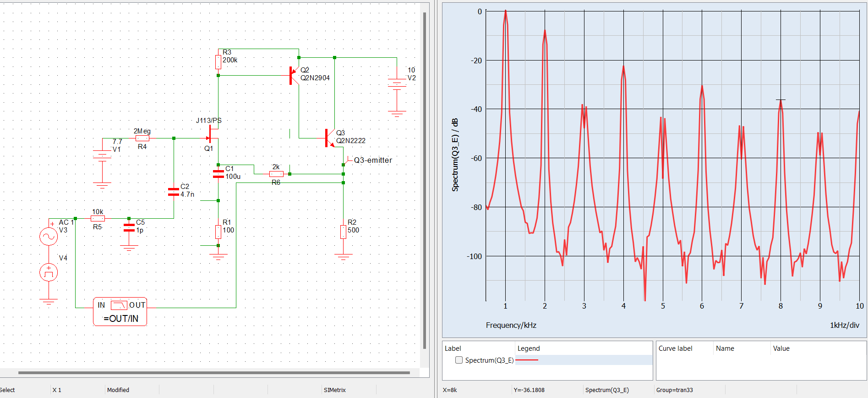Click the X=8k status bar field
The width and height of the screenshot is (868, 398).
point(450,390)
